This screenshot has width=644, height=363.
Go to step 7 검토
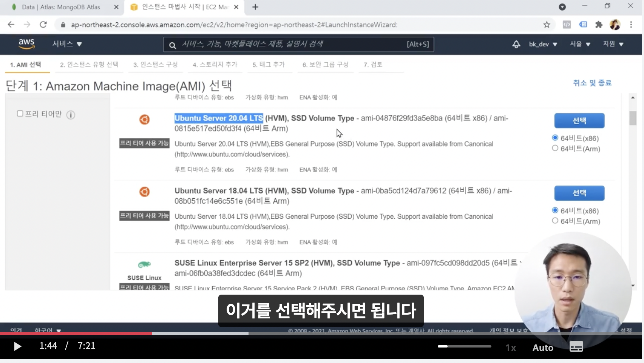[x=373, y=65]
